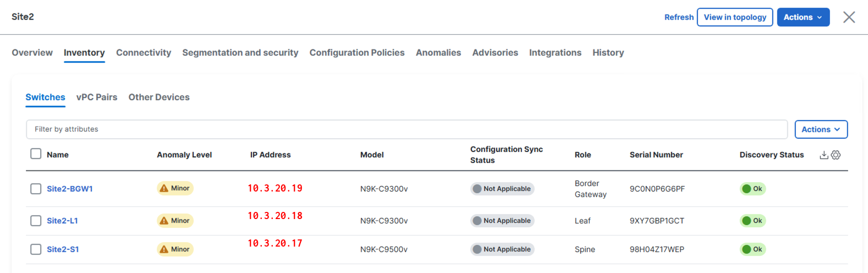Click the View in topology button

coord(734,17)
